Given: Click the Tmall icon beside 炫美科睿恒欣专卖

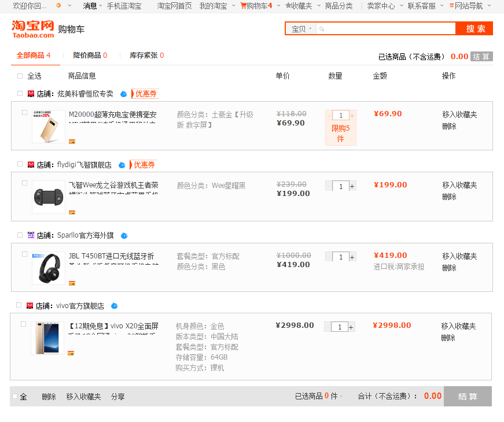Looking at the screenshot, I should pyautogui.click(x=31, y=94).
